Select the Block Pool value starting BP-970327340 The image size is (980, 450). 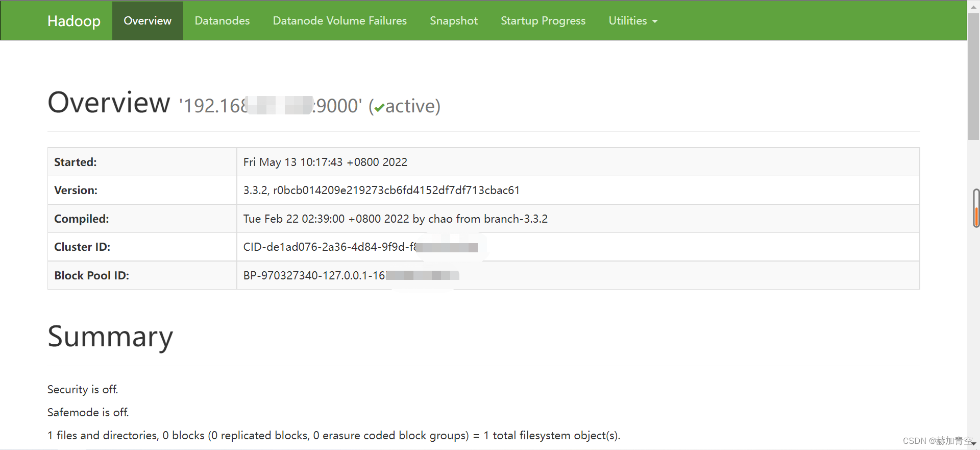point(351,275)
